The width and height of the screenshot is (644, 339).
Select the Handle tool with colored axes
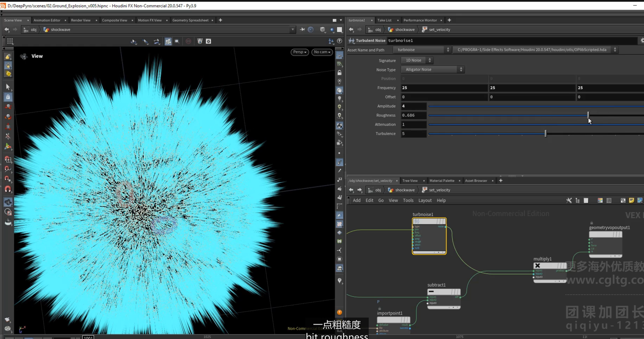(x=8, y=146)
